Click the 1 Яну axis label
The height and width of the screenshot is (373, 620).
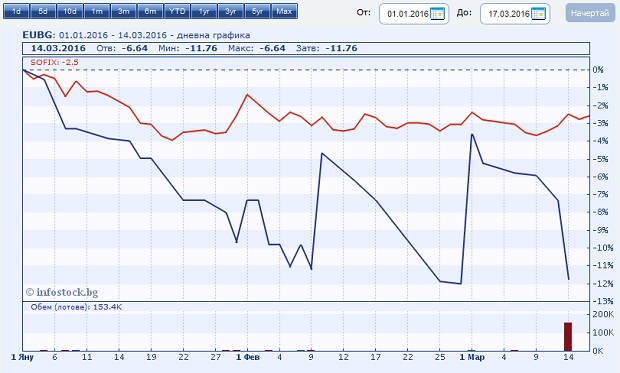[23, 357]
